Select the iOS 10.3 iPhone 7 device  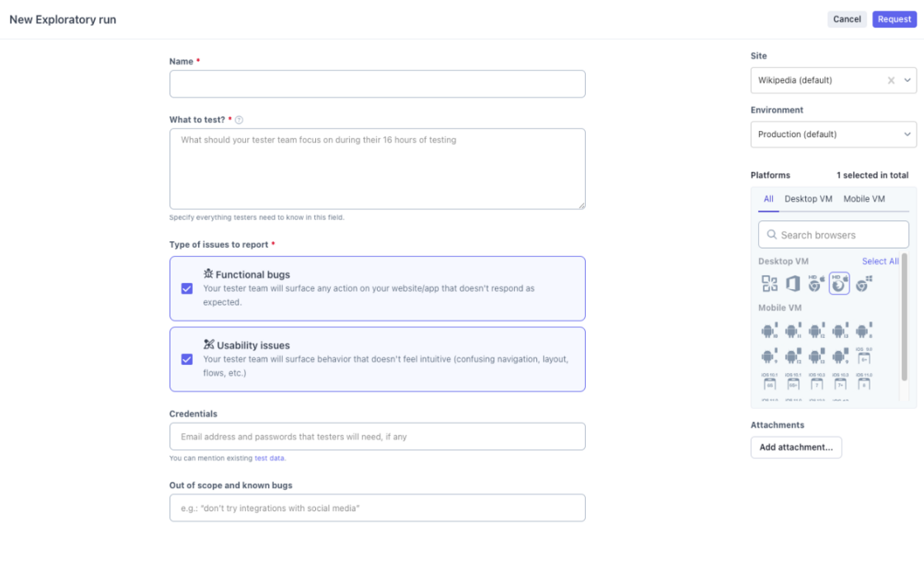click(816, 382)
